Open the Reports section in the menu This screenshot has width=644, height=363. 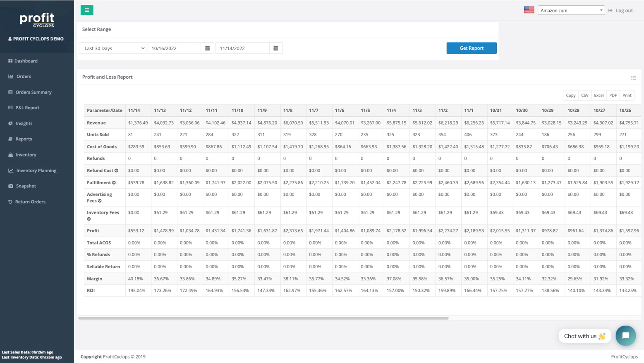[x=24, y=139]
